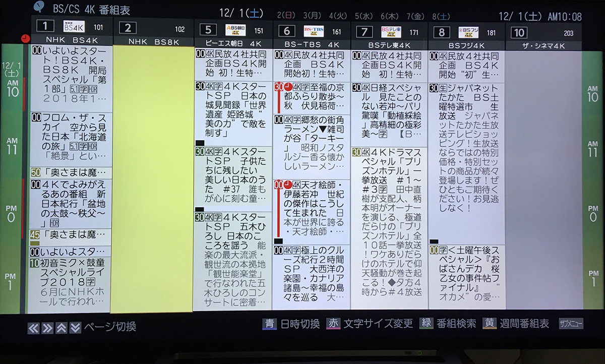This screenshot has width=605, height=364.
Task: Click ページ切換 page switch label
Action: pos(110,327)
